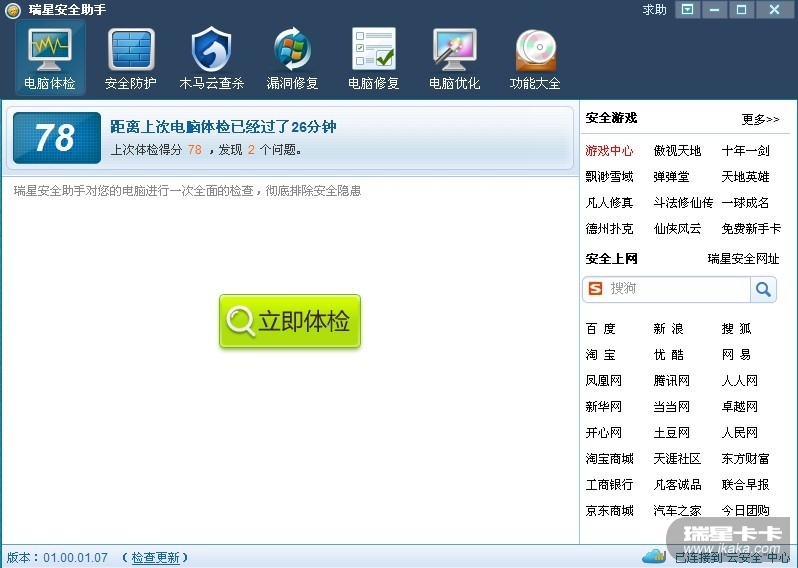Viewport: 798px width, 568px height.
Task: Visit the 新华网 site link
Action: tap(604, 407)
